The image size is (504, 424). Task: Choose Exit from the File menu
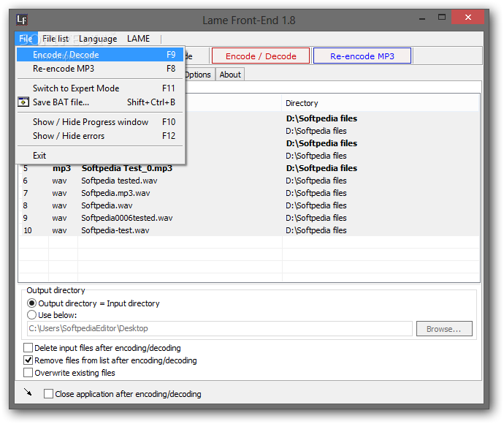100,156
